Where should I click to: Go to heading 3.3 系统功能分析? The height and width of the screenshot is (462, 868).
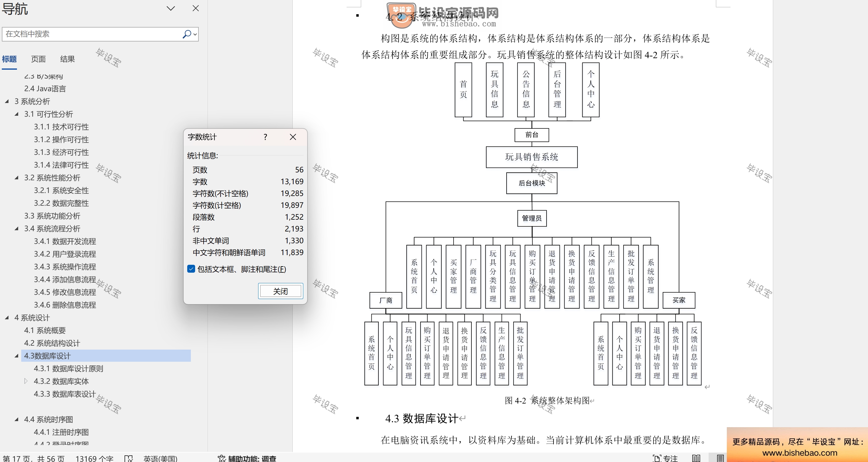pyautogui.click(x=52, y=216)
